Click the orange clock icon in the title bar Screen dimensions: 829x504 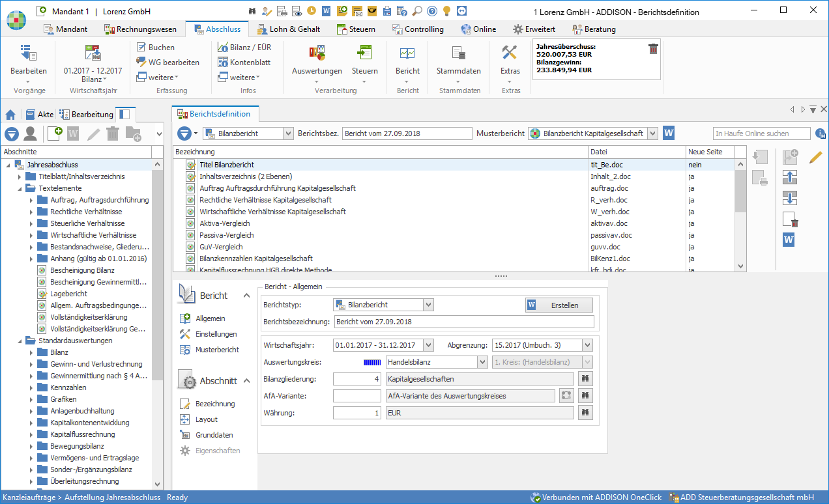click(x=312, y=11)
